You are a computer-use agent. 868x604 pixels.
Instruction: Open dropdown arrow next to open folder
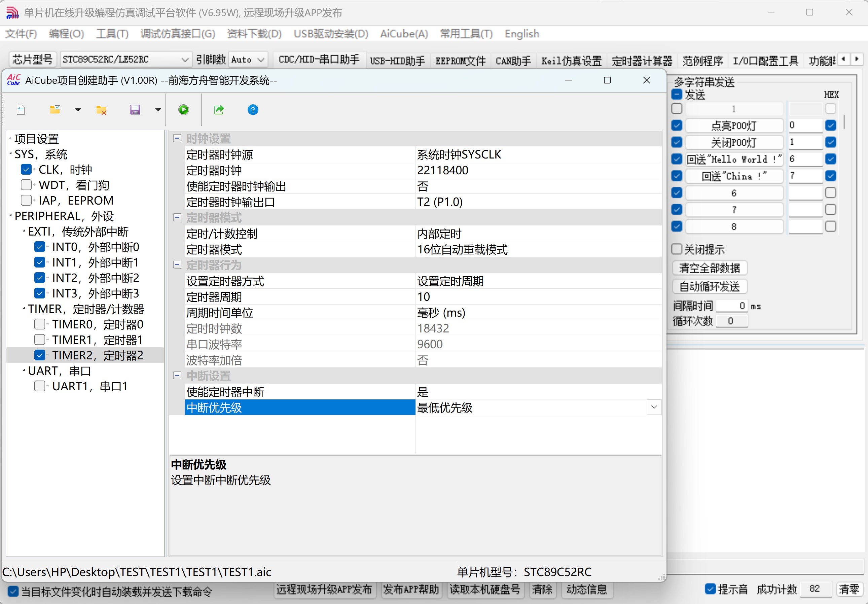click(x=78, y=110)
